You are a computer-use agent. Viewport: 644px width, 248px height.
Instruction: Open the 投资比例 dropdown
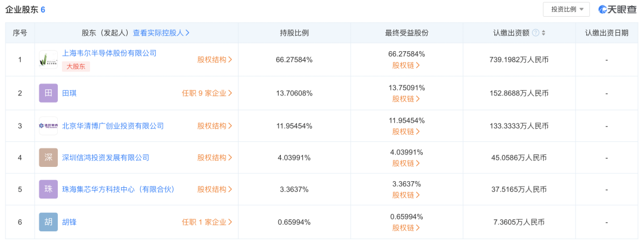coord(566,10)
